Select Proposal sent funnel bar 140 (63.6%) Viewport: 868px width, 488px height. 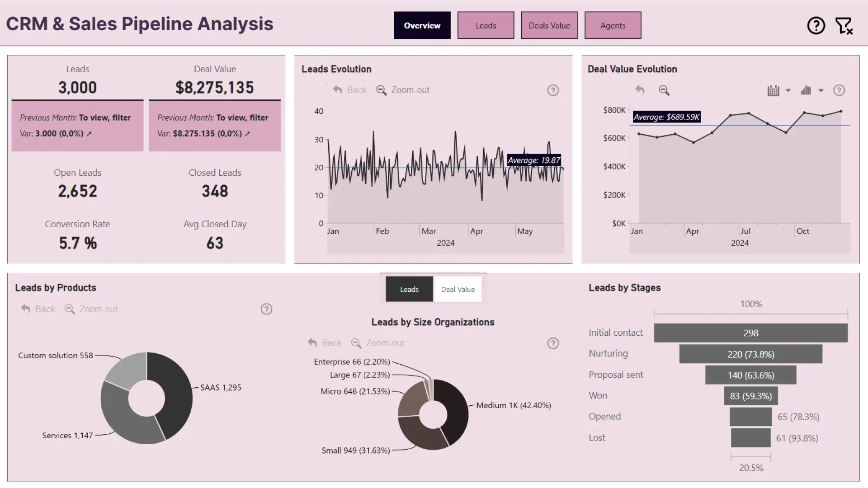point(751,375)
